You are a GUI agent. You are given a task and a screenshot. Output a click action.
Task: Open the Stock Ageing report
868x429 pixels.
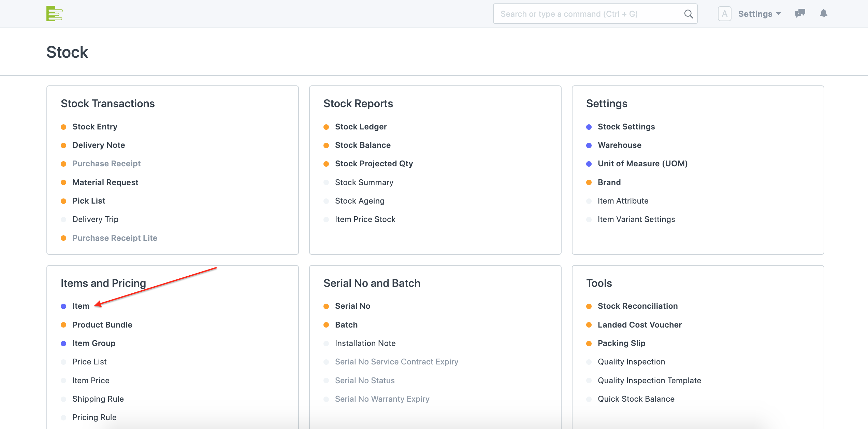click(x=360, y=201)
